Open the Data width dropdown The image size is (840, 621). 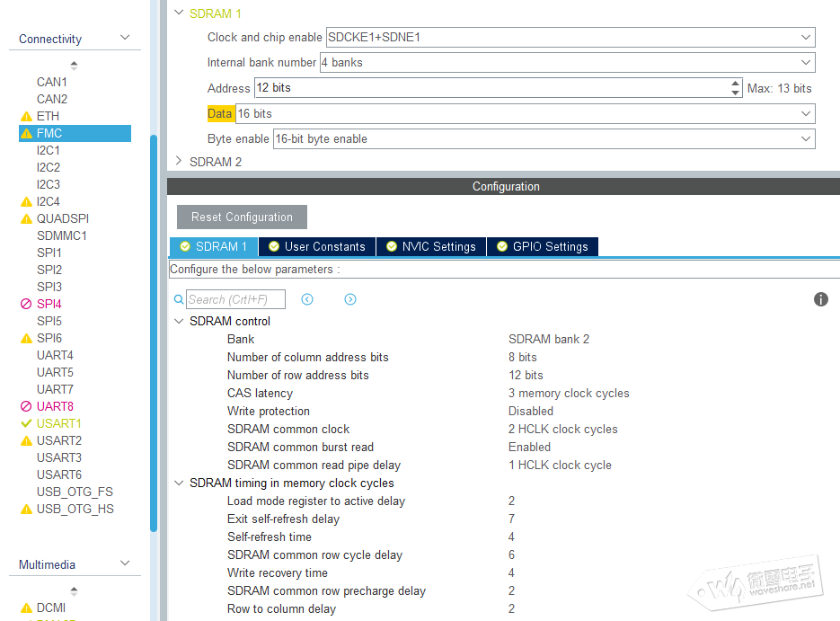click(x=805, y=114)
